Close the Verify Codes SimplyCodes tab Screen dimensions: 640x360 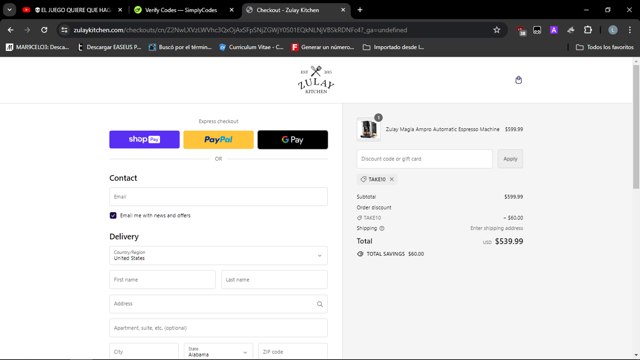point(231,10)
